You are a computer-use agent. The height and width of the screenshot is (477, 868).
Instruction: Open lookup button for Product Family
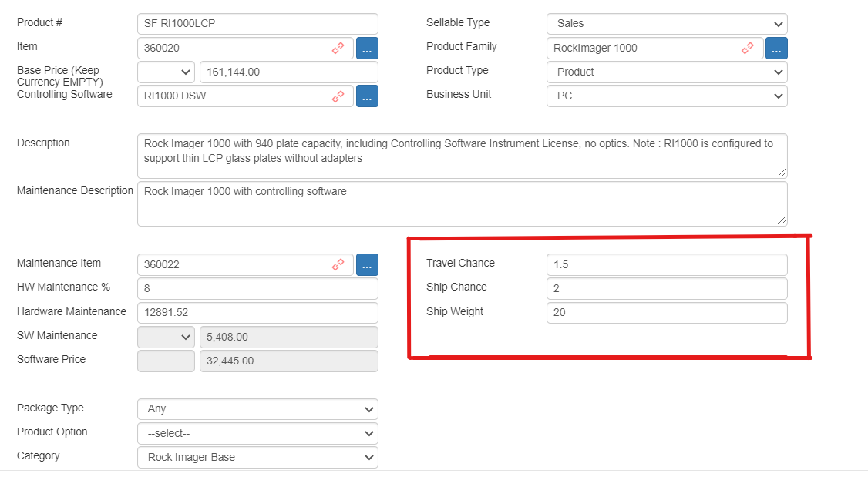tap(776, 48)
